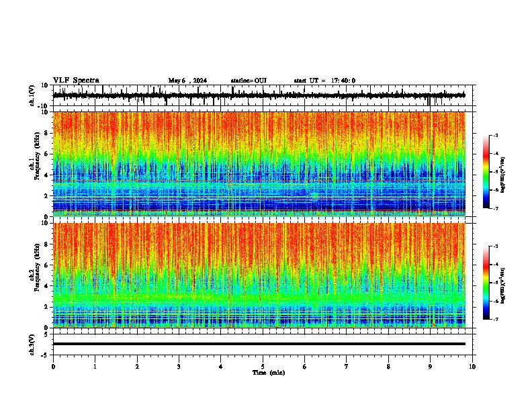Click the "-3" value on ch.1 color bar
The image size is (532, 411).
496,135
